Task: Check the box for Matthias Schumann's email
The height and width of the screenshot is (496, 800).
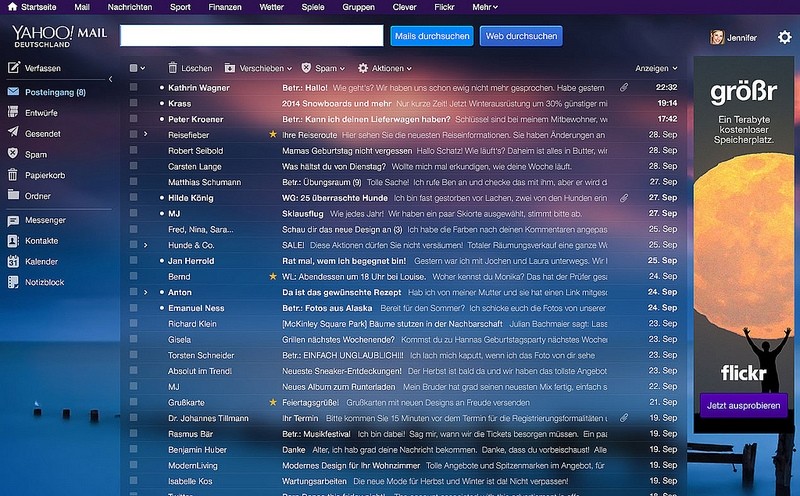Action: (x=133, y=182)
